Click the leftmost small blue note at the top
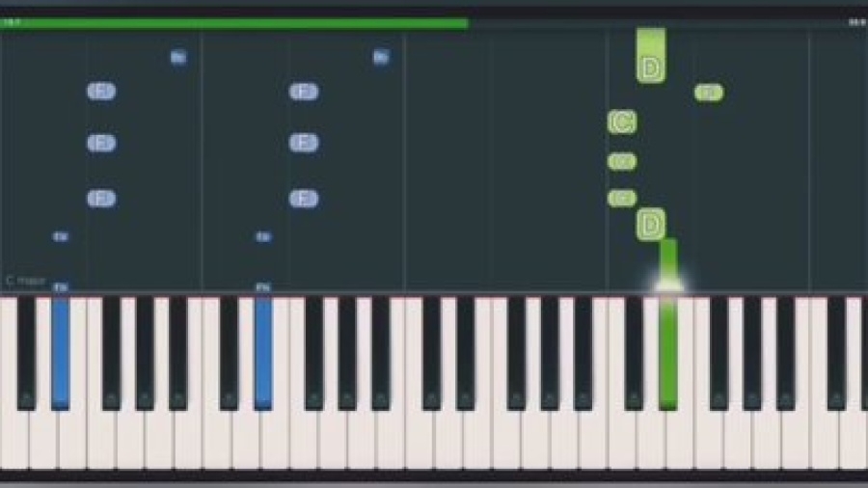The image size is (868, 488). pyautogui.click(x=178, y=57)
